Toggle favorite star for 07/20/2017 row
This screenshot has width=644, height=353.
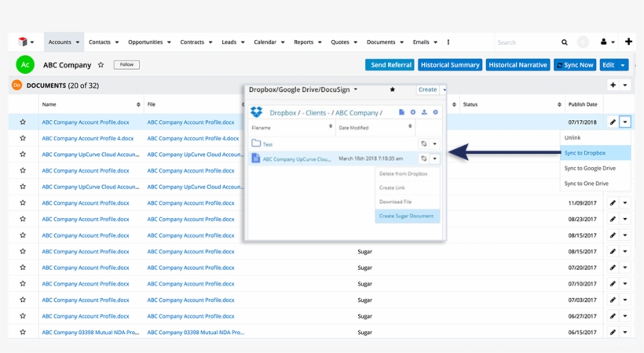[23, 267]
